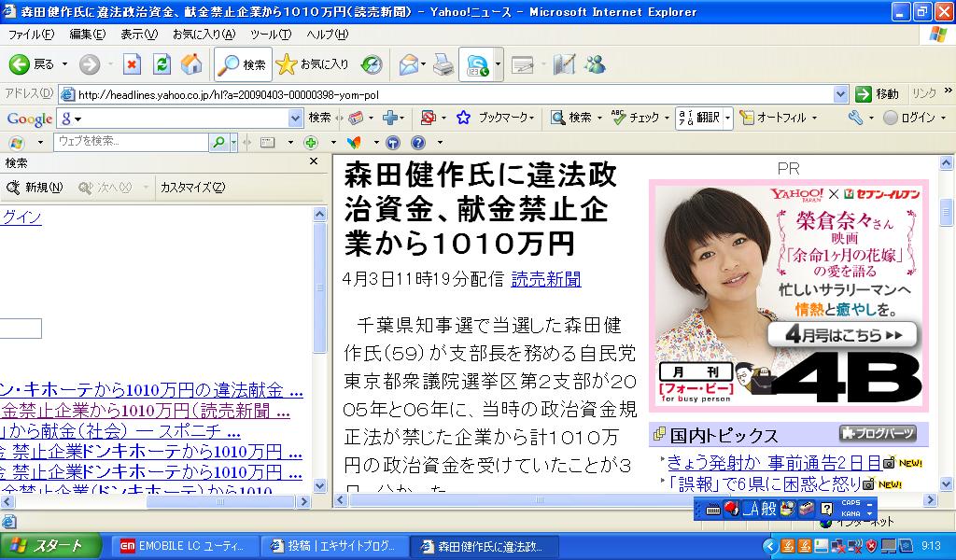Viewport: 956px width, 560px height.
Task: Click the Forward arrow button
Action: pos(90,64)
